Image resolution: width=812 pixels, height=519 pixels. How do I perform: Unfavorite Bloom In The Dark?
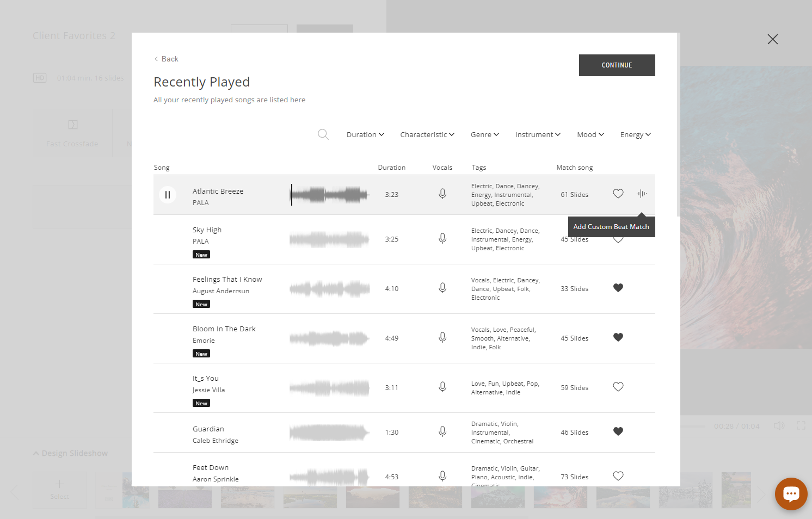[618, 337]
